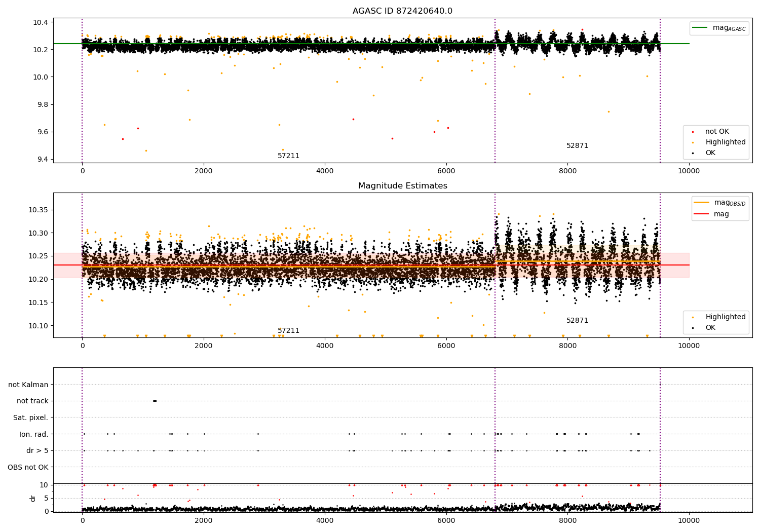Click the '8000' x-axis tick in Magnitude Estimates plot
The image size is (760, 532).
click(x=567, y=346)
